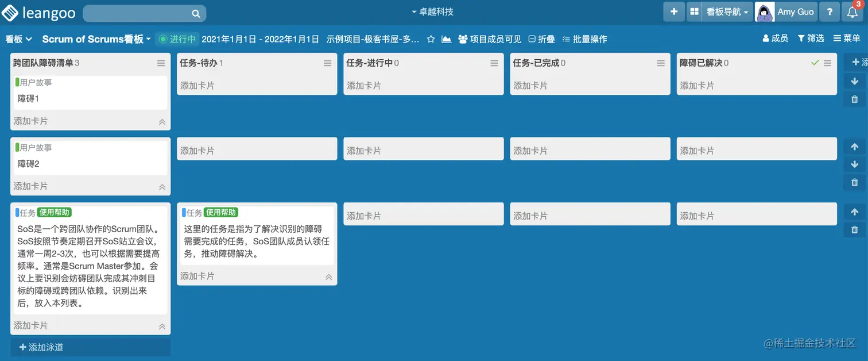Open the board statistics chart icon
This screenshot has width=868, height=361.
[446, 39]
